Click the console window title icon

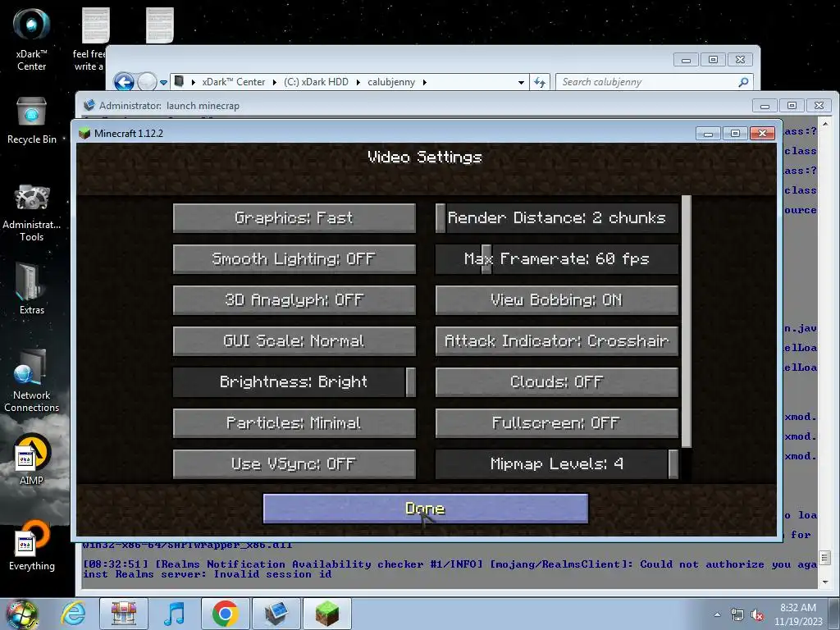point(89,106)
